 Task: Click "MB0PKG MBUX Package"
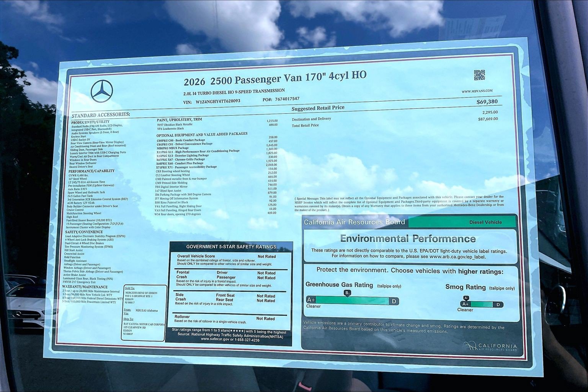172,148
